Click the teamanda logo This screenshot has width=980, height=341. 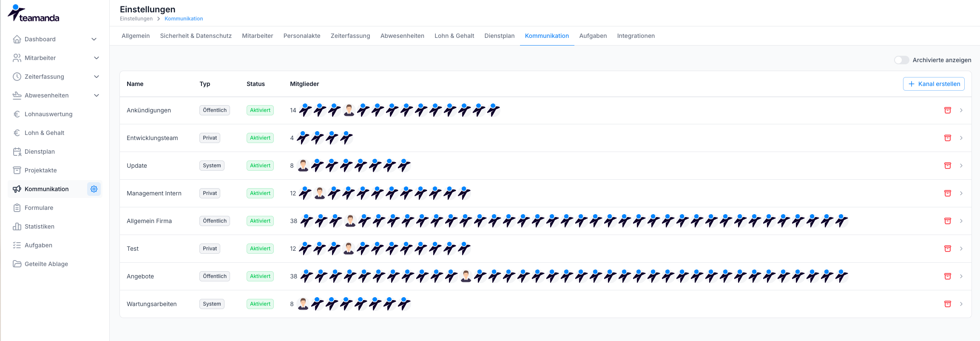tap(34, 13)
